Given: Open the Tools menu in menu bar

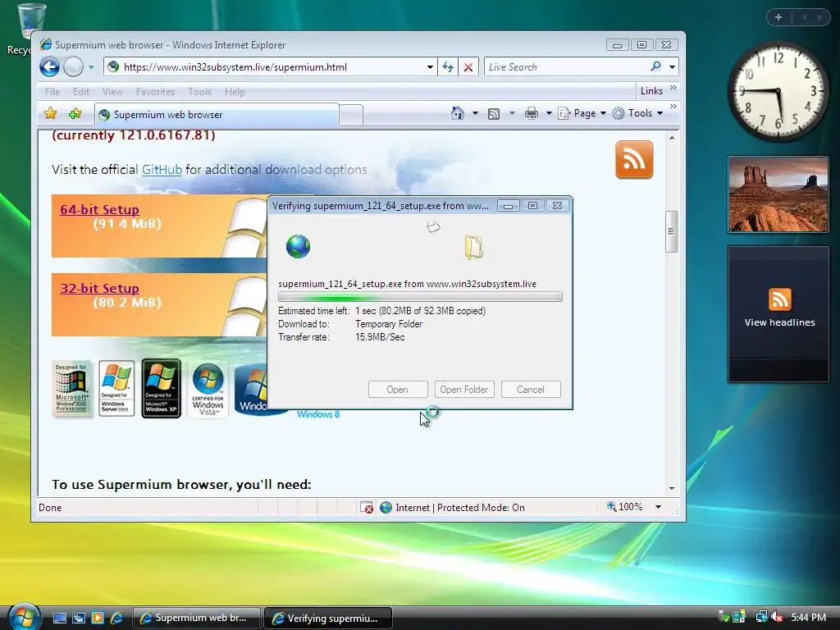Looking at the screenshot, I should tap(200, 92).
